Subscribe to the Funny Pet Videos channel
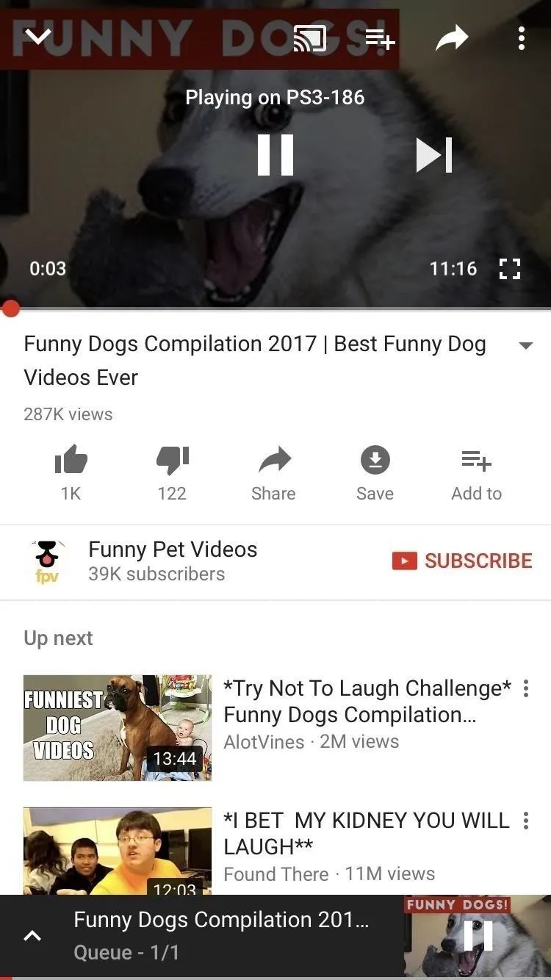551x980 pixels. (x=462, y=561)
